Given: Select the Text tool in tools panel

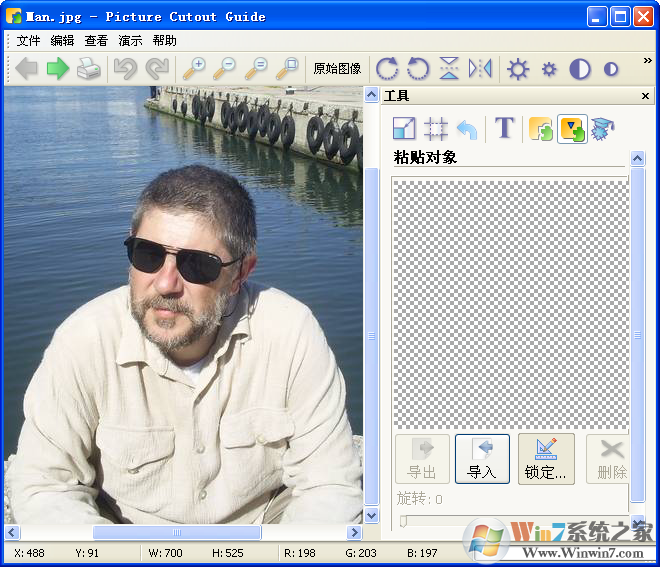Looking at the screenshot, I should (505, 128).
